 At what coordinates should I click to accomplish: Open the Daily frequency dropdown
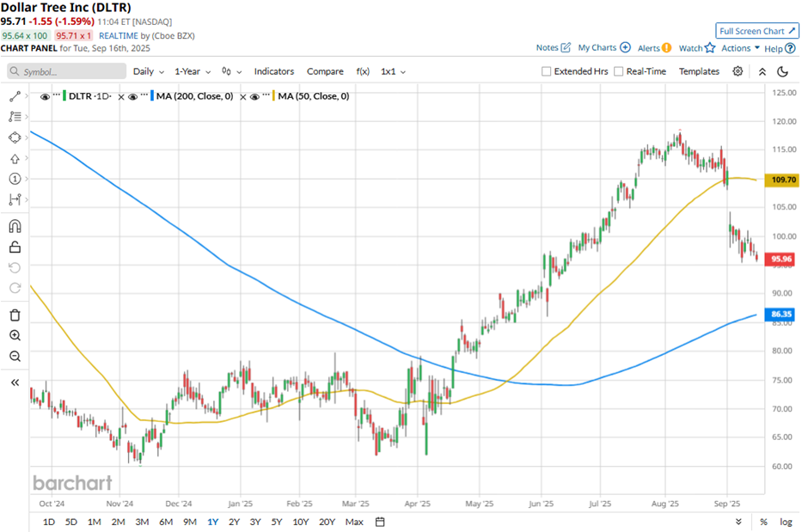click(149, 71)
